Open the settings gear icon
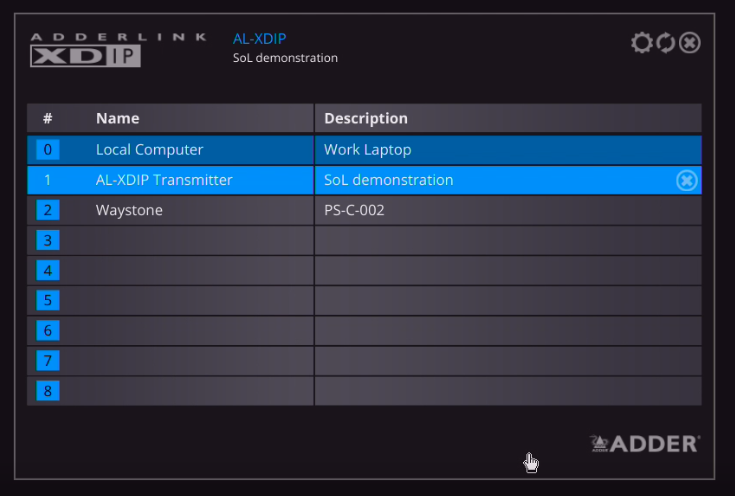735x496 pixels. click(x=641, y=43)
